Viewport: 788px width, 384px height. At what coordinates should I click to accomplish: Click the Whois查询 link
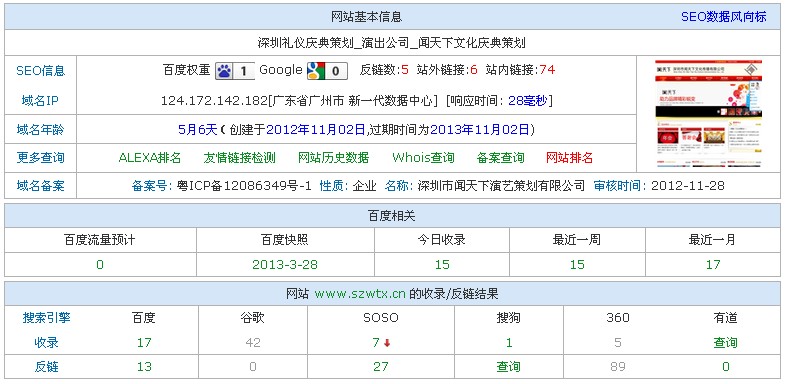click(x=423, y=158)
